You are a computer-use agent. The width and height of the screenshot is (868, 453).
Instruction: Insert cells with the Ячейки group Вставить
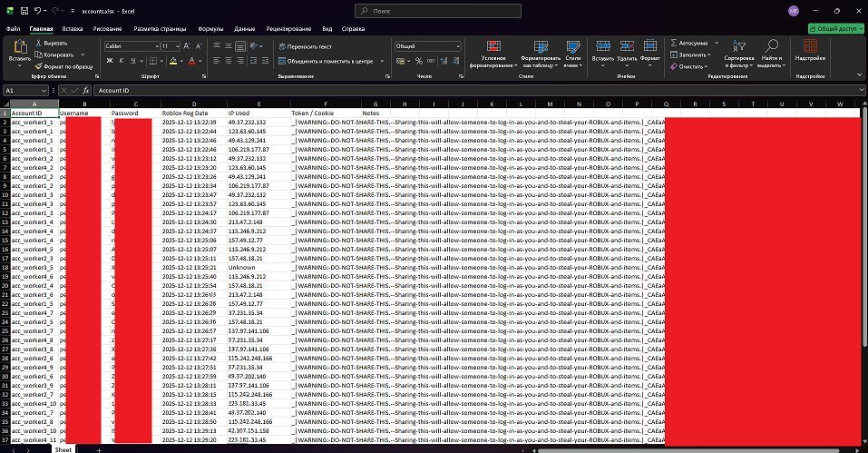pos(603,54)
